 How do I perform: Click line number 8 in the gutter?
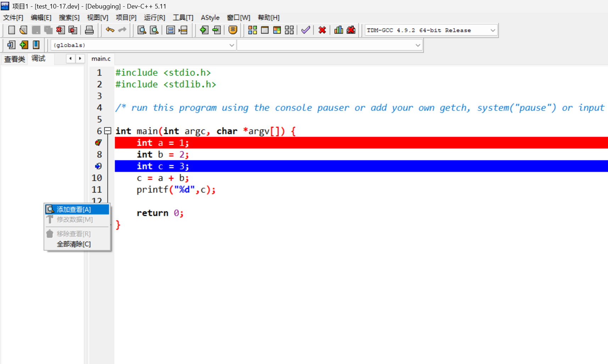click(99, 155)
